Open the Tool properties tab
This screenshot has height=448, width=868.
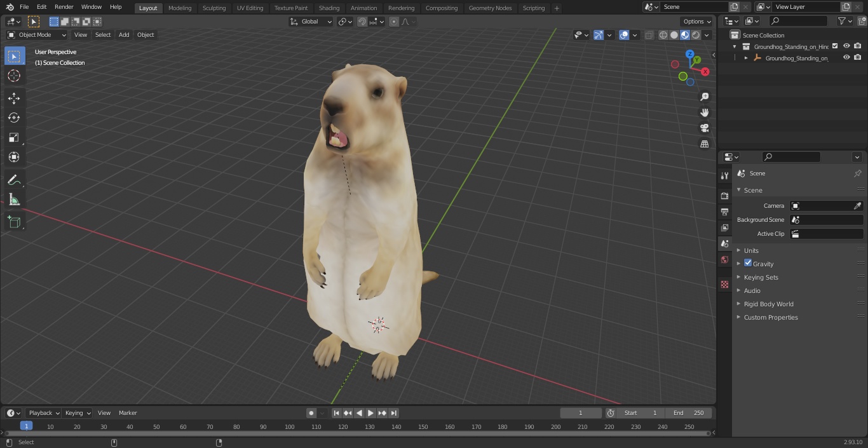click(x=724, y=175)
